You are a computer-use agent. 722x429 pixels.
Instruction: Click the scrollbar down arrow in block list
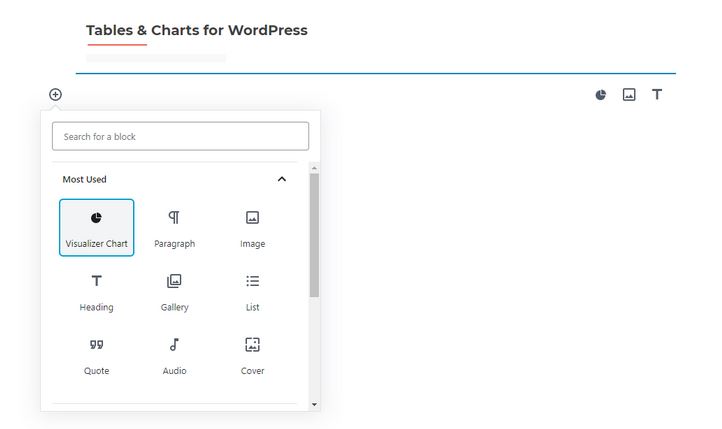click(314, 405)
